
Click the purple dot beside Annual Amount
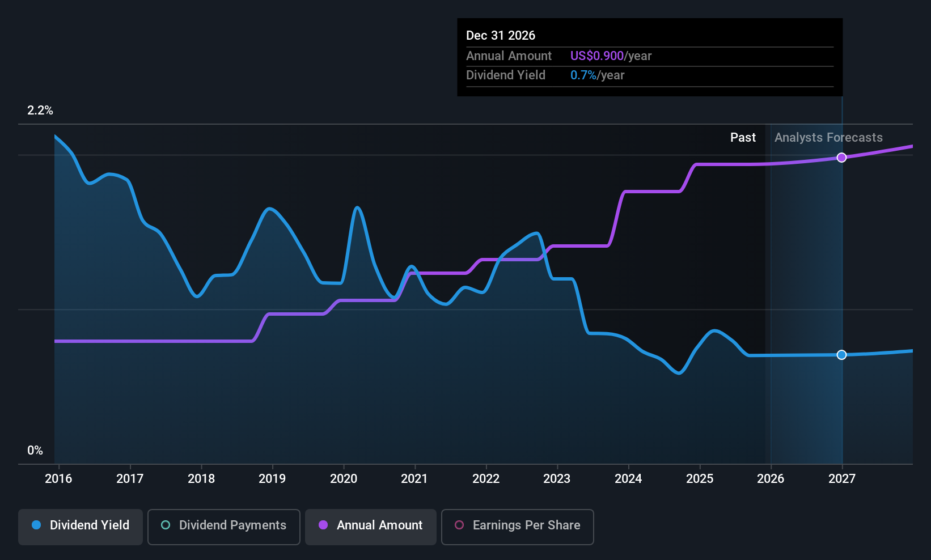pyautogui.click(x=323, y=525)
